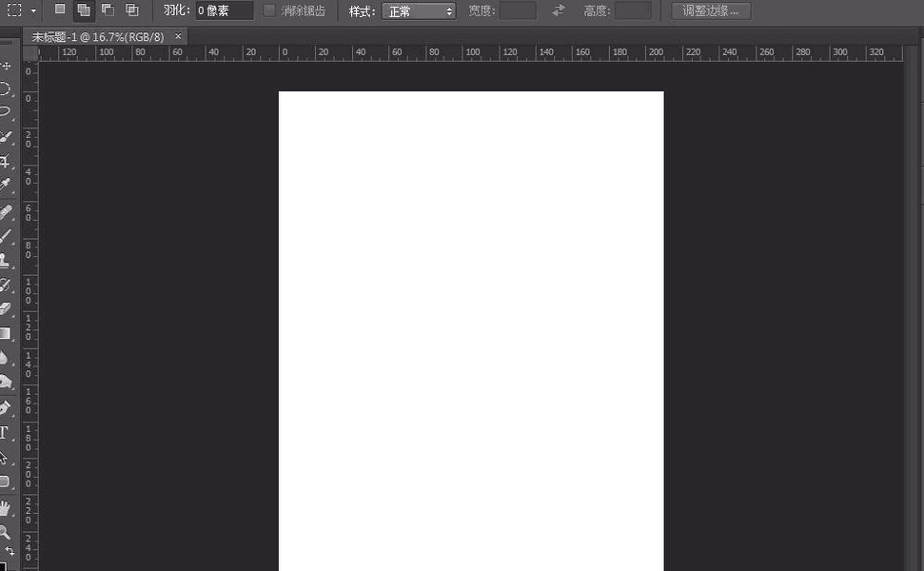Choose the Horizontal Type tool
The width and height of the screenshot is (924, 571).
pos(5,433)
